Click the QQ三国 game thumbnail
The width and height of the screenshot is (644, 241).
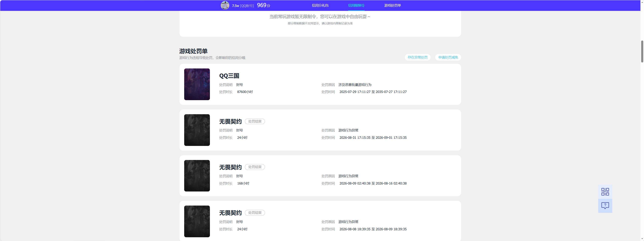pyautogui.click(x=197, y=84)
